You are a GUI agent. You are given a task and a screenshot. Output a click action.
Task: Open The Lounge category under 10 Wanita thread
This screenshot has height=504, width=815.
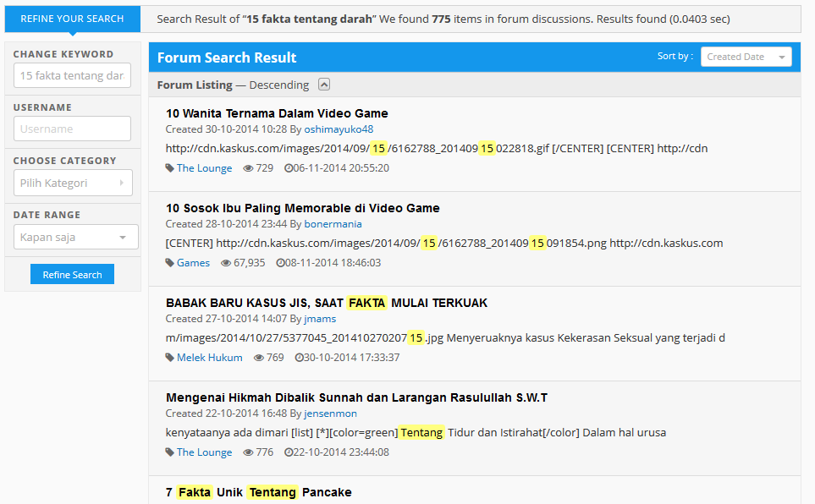(x=204, y=168)
